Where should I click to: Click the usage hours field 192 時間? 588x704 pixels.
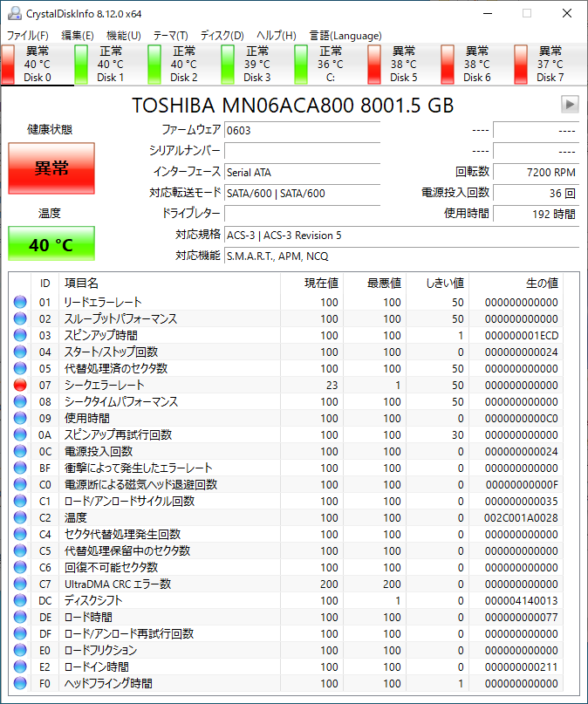pos(536,214)
